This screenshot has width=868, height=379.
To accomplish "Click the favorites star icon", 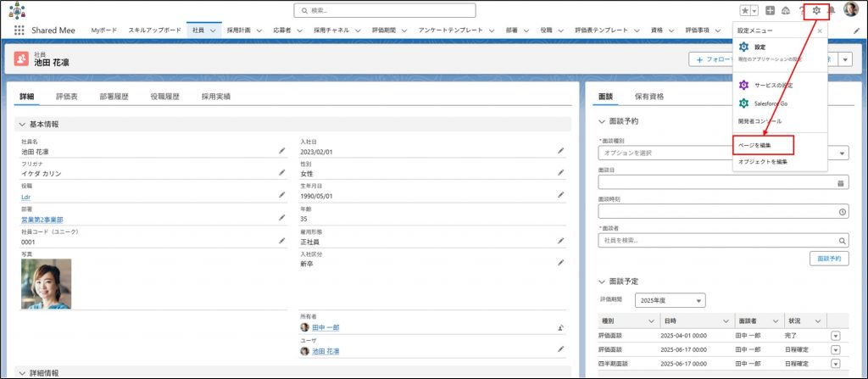I will click(x=745, y=10).
